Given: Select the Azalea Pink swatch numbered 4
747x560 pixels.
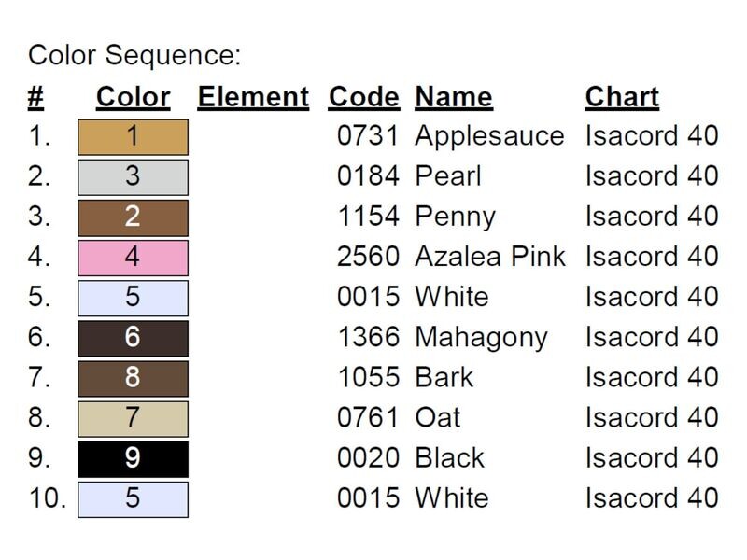Looking at the screenshot, I should point(133,259).
